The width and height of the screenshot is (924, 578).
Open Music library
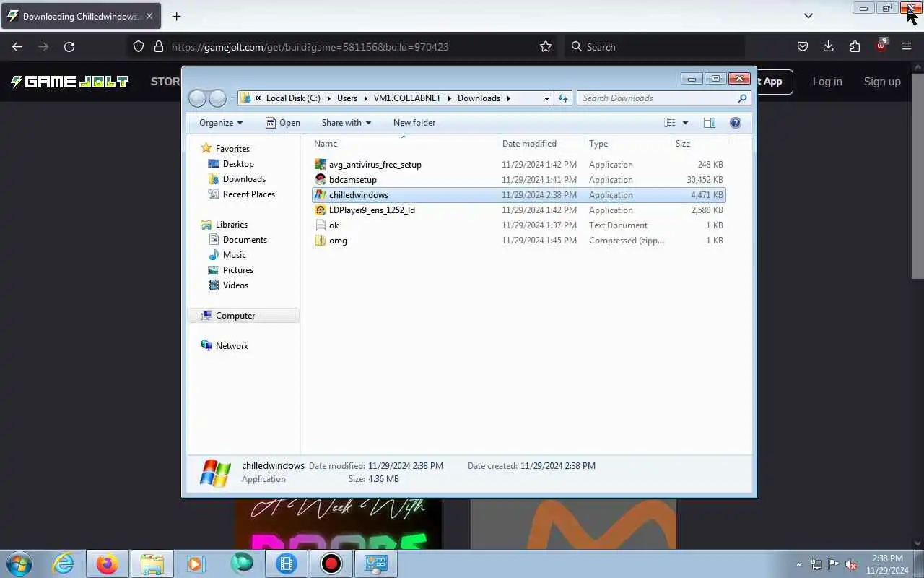click(x=234, y=255)
